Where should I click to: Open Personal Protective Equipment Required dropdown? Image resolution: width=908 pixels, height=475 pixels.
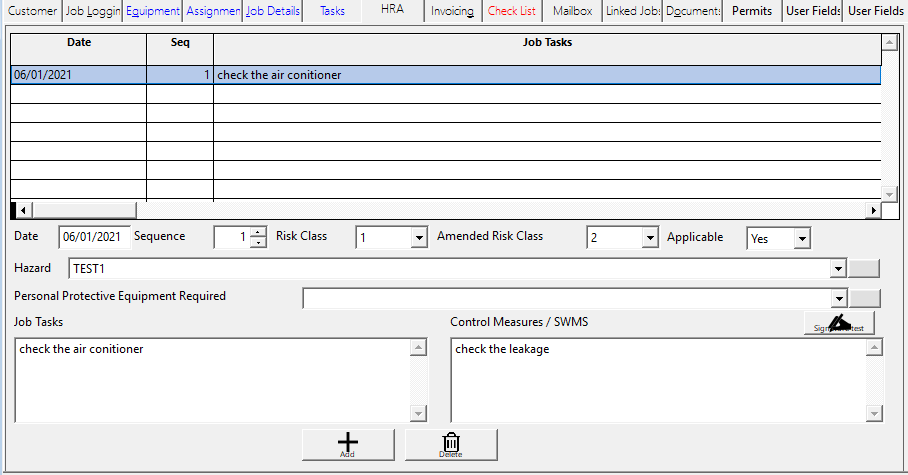[x=838, y=297]
